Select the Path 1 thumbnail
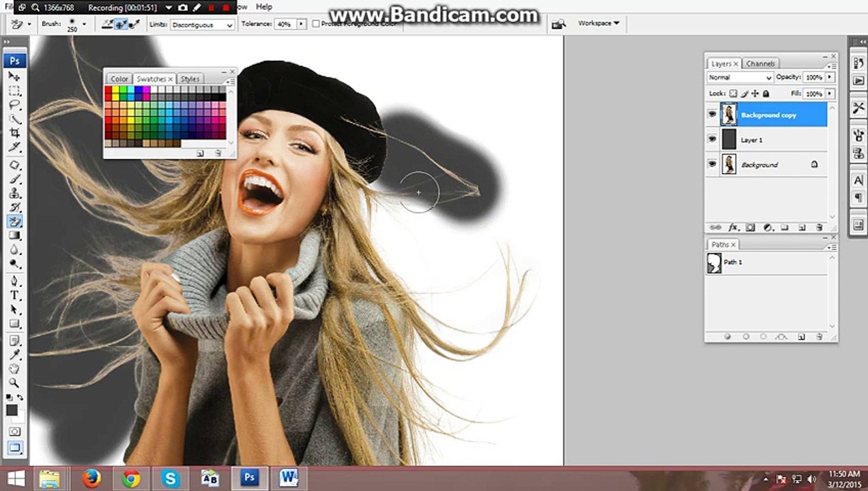This screenshot has height=491, width=868. (714, 263)
